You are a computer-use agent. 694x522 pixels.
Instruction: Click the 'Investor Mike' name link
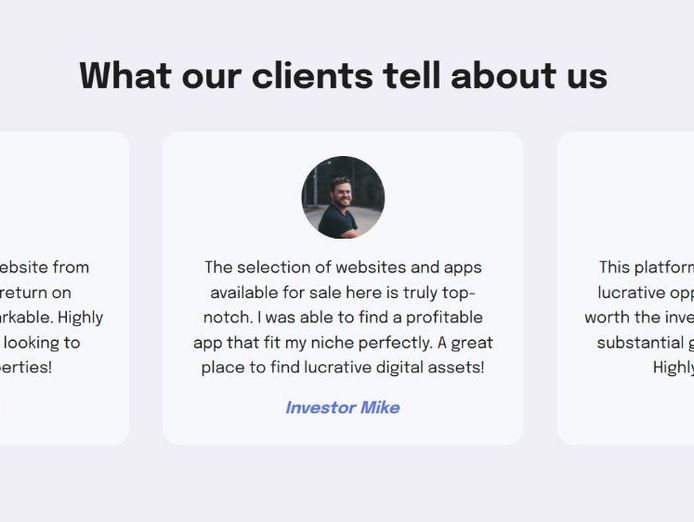[x=343, y=408]
